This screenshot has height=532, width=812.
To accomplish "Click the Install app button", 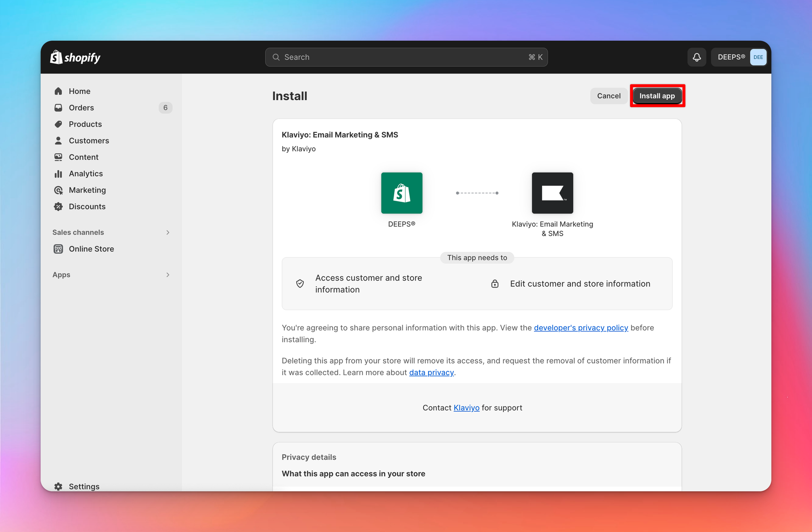I will click(657, 96).
